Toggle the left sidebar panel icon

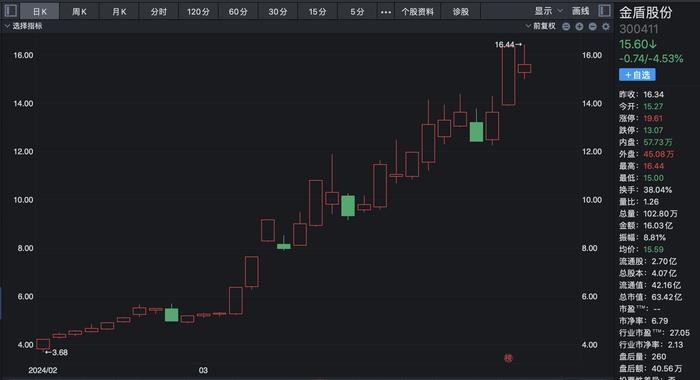pos(11,10)
